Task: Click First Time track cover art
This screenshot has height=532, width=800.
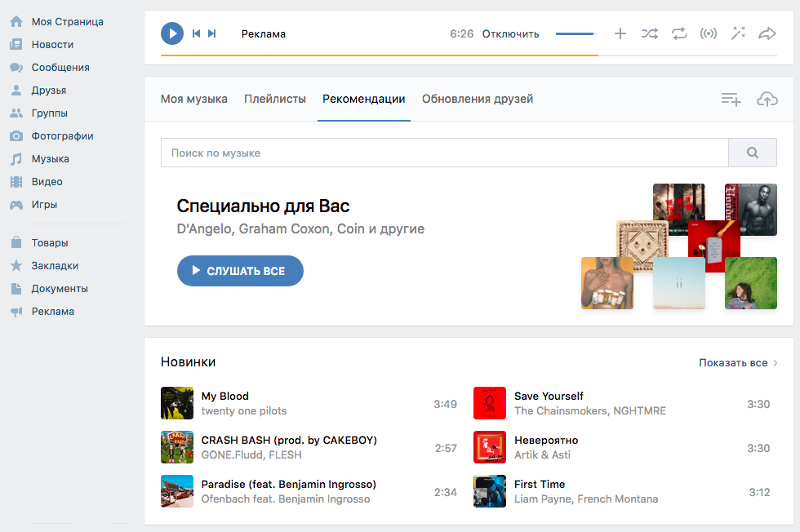Action: click(490, 491)
